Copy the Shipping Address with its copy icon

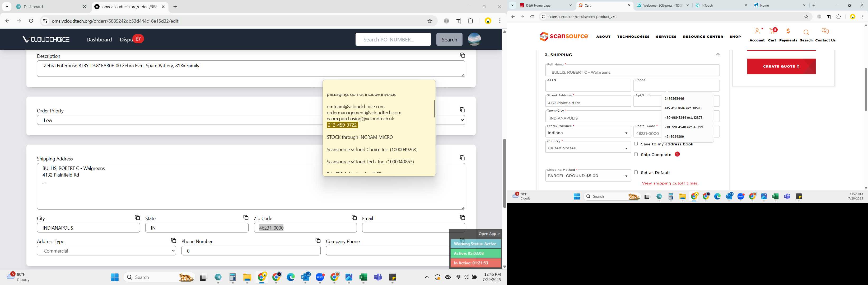(462, 158)
